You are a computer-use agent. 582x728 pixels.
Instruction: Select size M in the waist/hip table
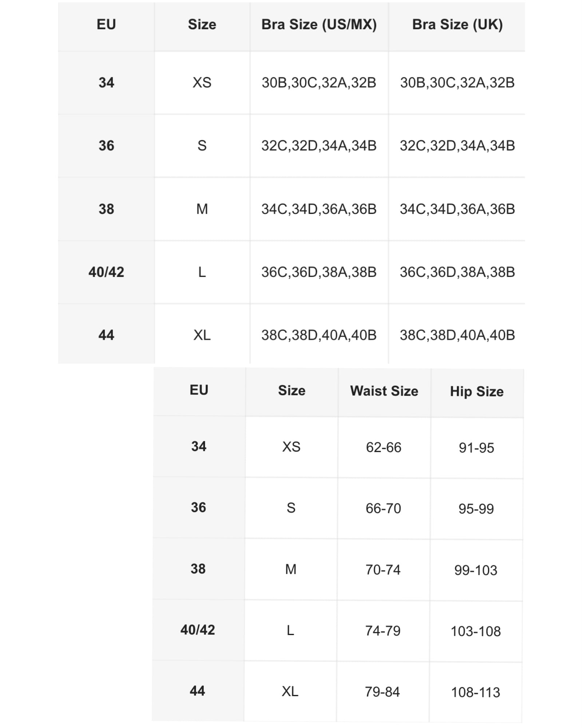[291, 569]
